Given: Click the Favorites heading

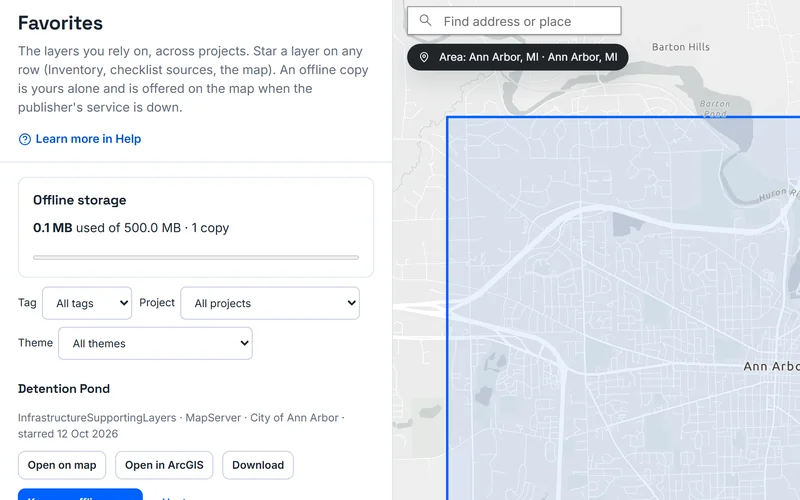Looking at the screenshot, I should 60,23.
